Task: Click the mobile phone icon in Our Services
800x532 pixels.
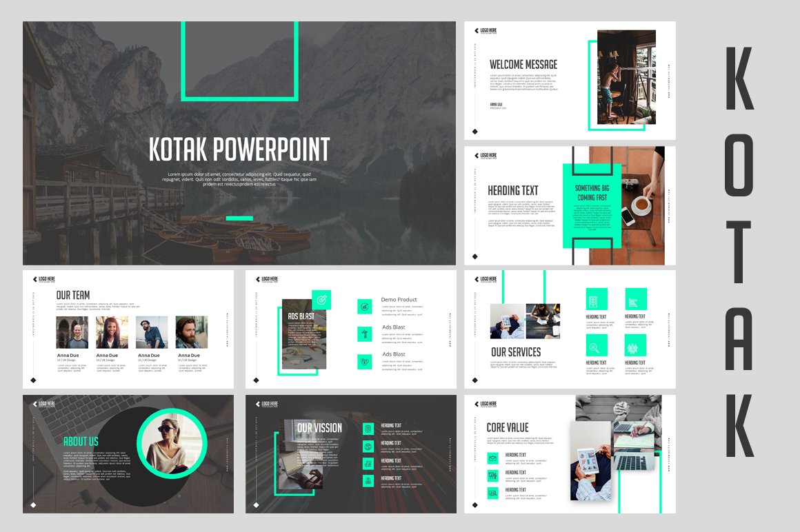Action: pyautogui.click(x=596, y=299)
